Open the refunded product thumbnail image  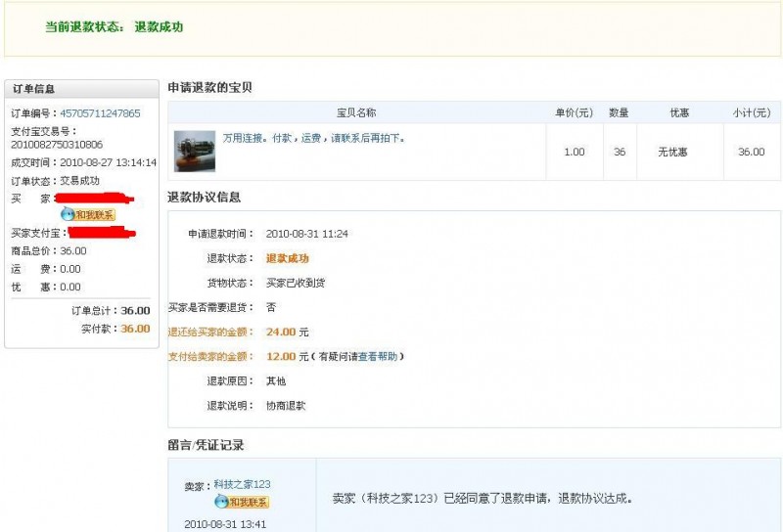coord(195,151)
